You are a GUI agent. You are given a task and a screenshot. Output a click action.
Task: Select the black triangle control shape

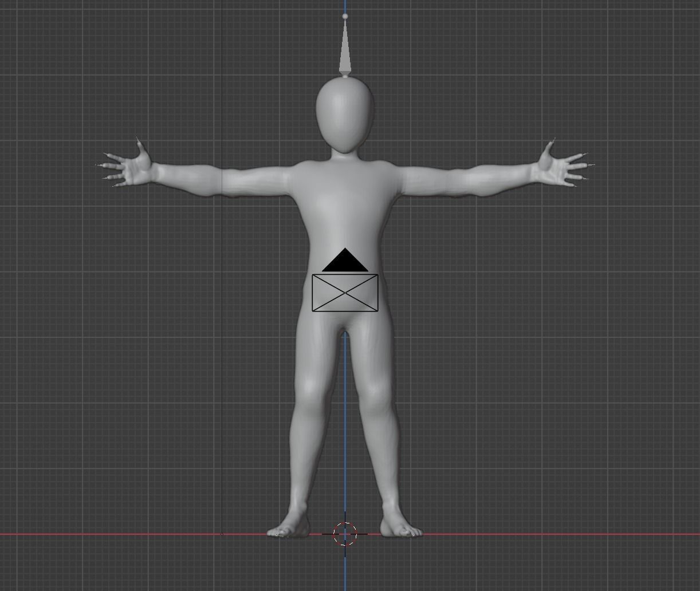click(345, 260)
